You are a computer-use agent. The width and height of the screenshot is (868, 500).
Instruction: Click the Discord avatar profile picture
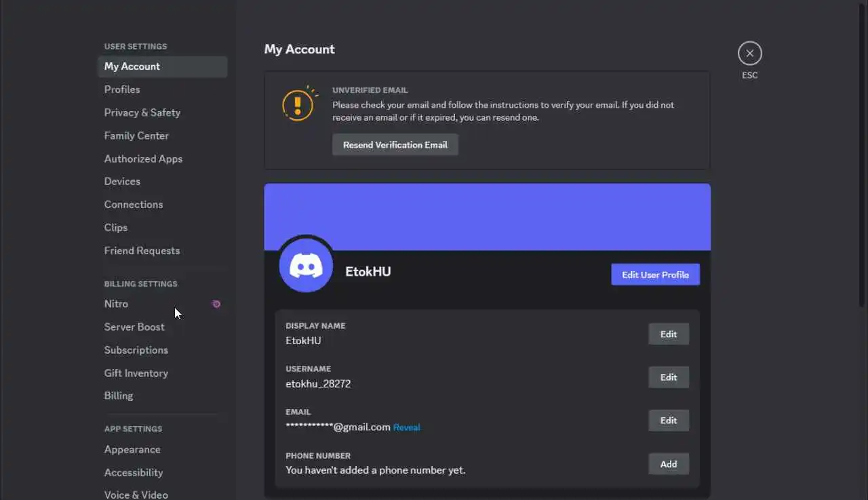click(x=306, y=265)
